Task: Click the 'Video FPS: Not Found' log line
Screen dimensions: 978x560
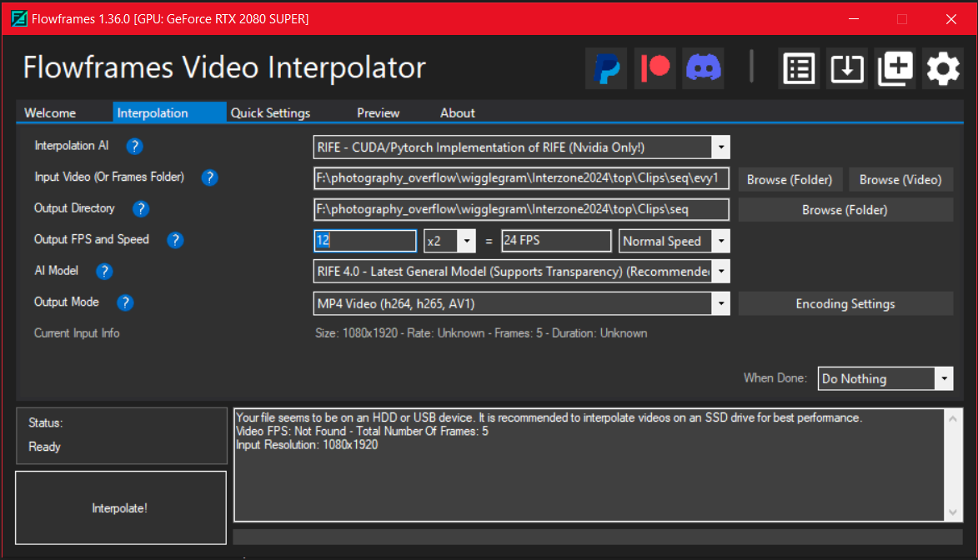Action: (x=362, y=431)
